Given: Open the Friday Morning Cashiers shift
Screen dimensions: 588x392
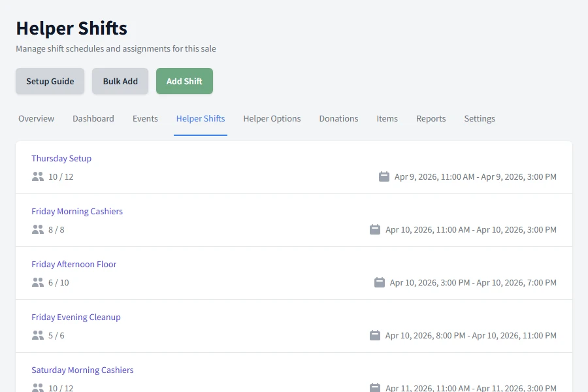Looking at the screenshot, I should click(77, 211).
